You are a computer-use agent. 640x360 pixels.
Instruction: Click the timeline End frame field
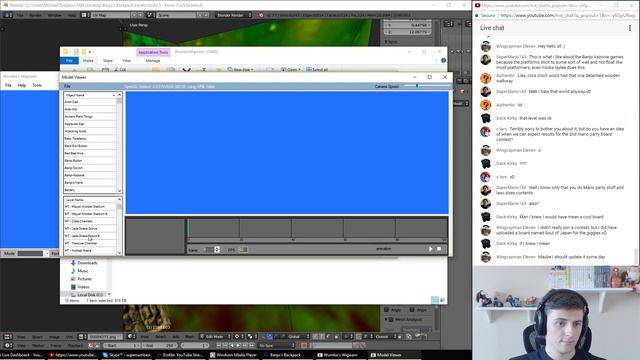point(160,346)
